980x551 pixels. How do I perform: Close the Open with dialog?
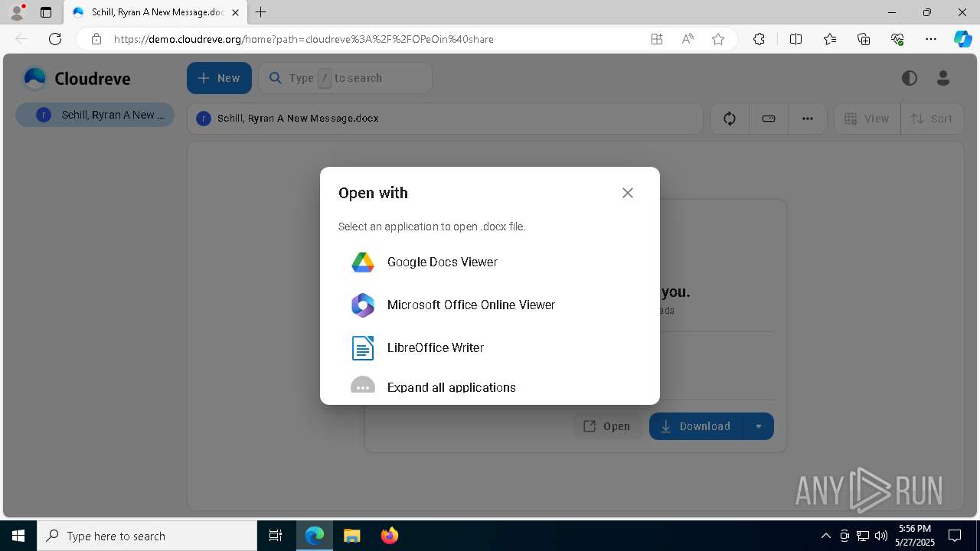coord(628,193)
